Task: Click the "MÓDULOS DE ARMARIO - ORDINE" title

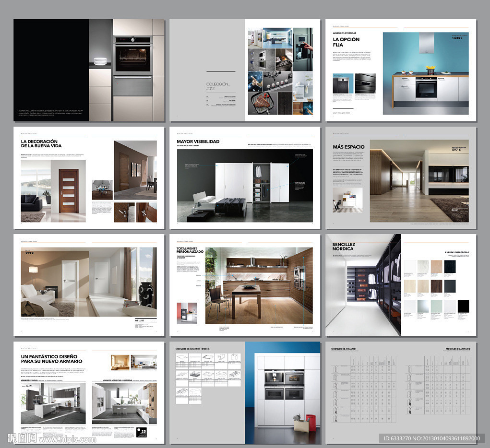Action: [192, 349]
